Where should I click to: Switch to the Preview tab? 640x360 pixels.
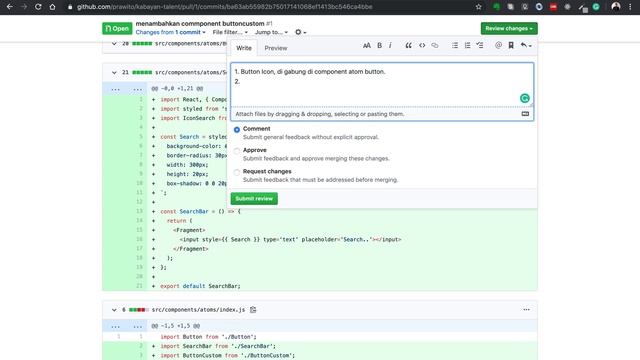click(x=276, y=48)
